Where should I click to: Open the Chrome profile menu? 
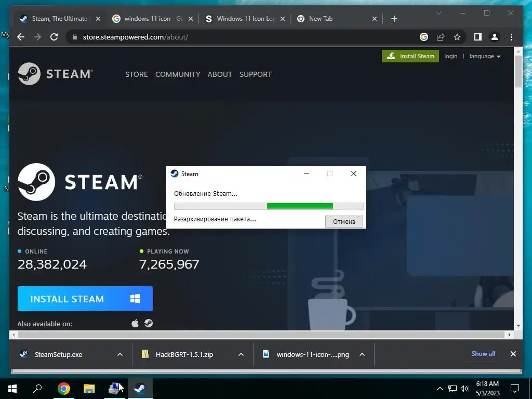tap(495, 37)
